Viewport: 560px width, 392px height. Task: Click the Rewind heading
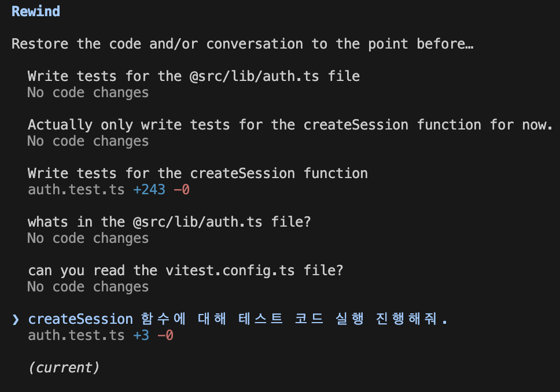(36, 12)
